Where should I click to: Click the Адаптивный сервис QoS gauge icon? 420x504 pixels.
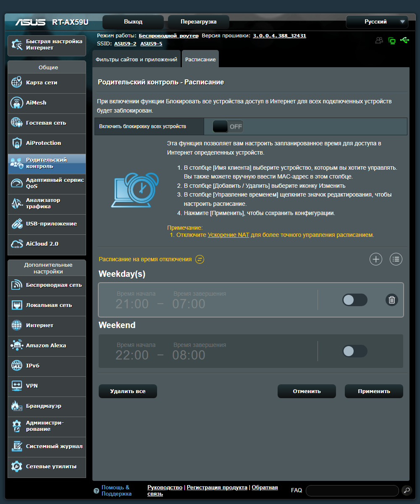(x=17, y=183)
